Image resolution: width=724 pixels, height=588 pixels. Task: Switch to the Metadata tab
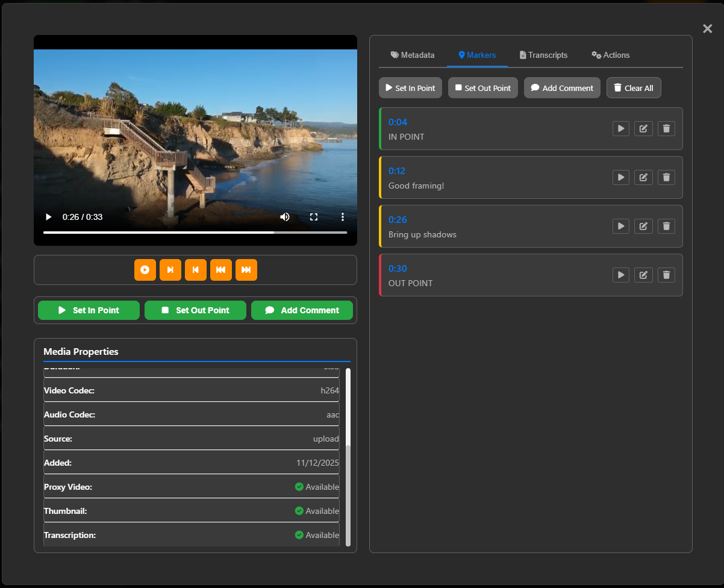[x=413, y=55]
